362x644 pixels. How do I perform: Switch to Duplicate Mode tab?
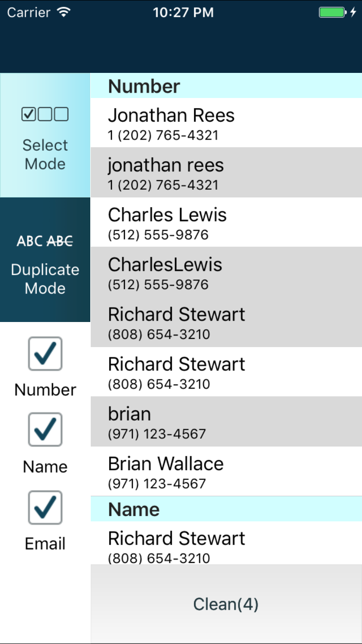tap(45, 260)
